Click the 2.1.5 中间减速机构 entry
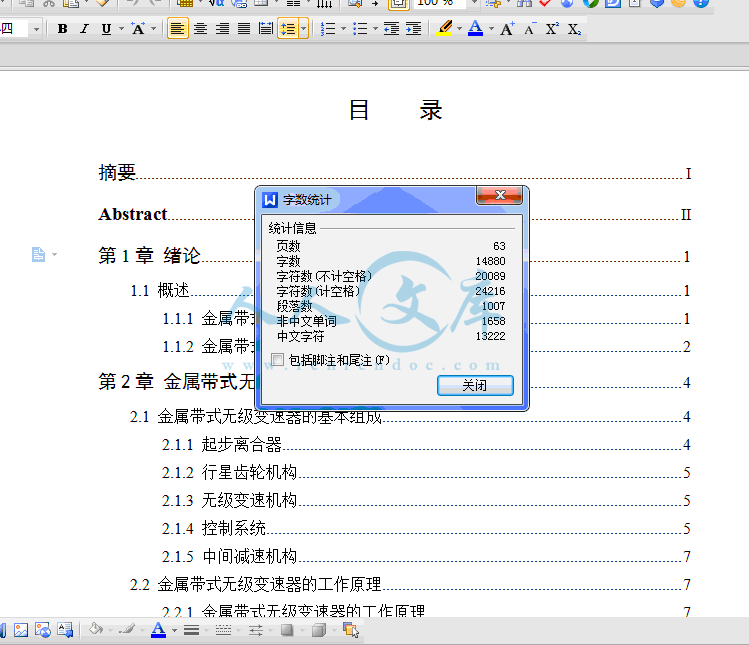This screenshot has width=749, height=645. tap(426, 556)
